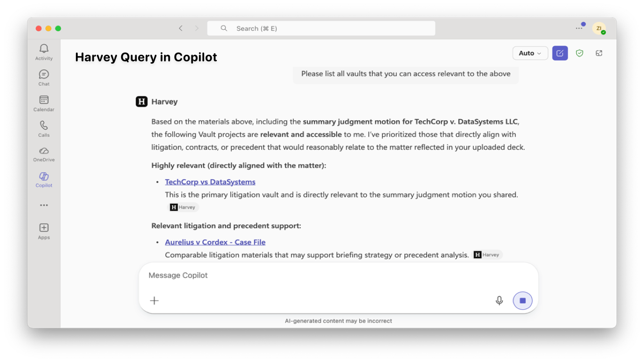Open Aurelius v Cordex - Case File link
644x362 pixels.
coord(215,242)
